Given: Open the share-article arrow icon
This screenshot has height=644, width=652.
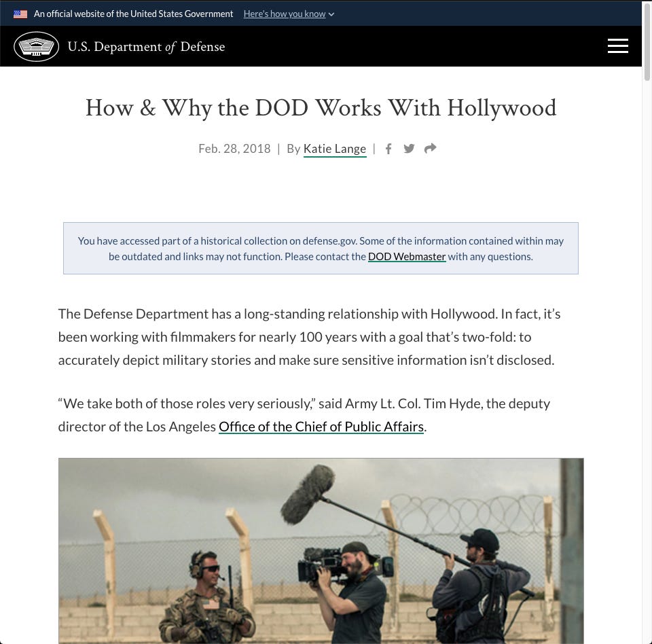Looking at the screenshot, I should [x=429, y=148].
